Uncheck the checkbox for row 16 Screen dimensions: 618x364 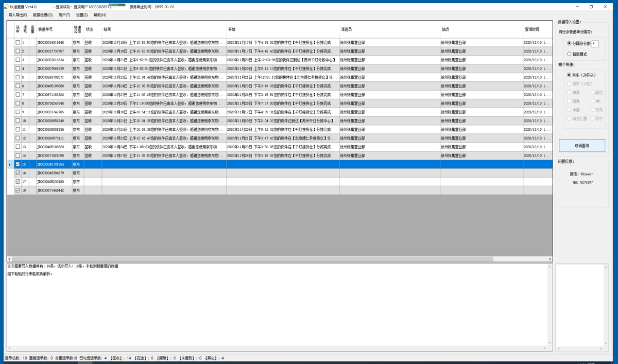click(18, 173)
